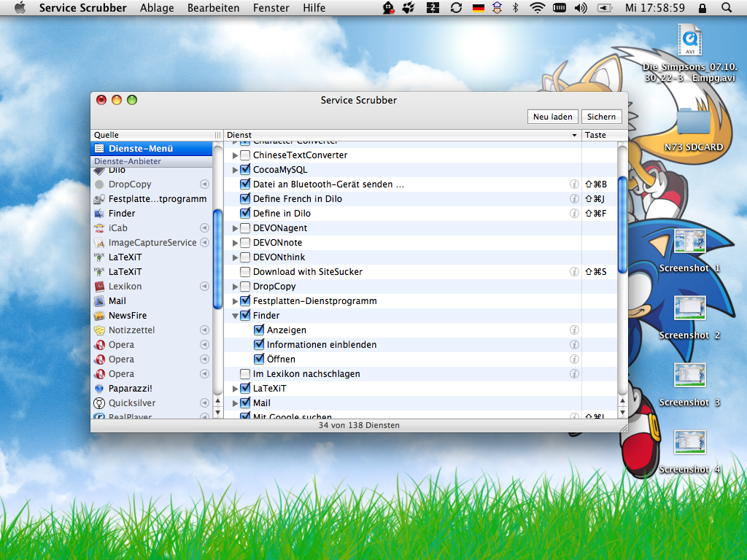Click the Neu laden button

(553, 117)
